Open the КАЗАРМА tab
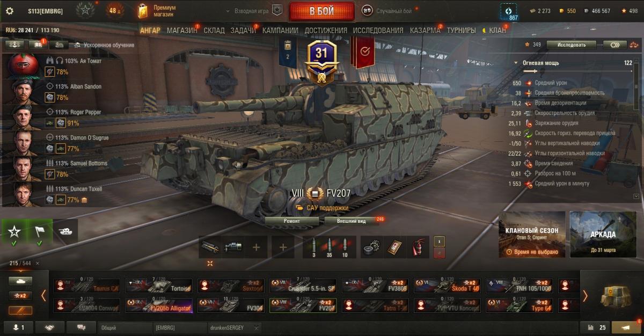644x336 pixels. coord(425,31)
